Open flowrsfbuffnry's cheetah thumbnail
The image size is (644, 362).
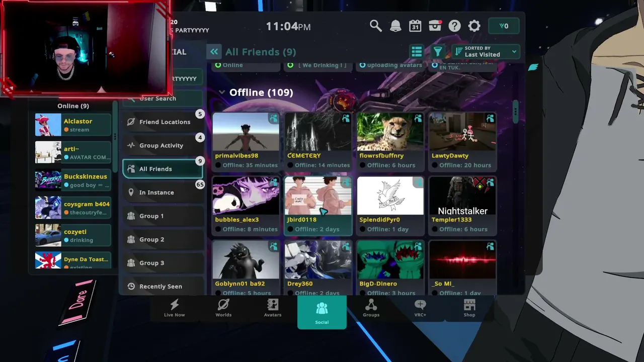coord(390,132)
